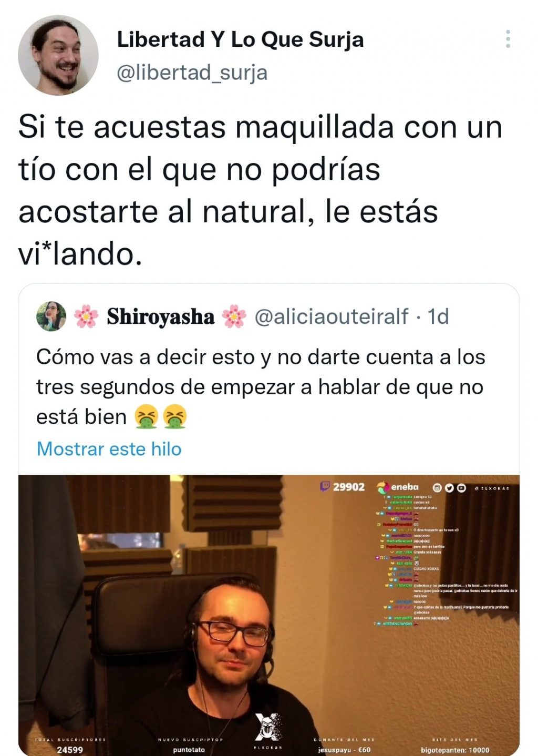
Task: Click the Twitter bird icon in stream overlay
Action: point(449,488)
